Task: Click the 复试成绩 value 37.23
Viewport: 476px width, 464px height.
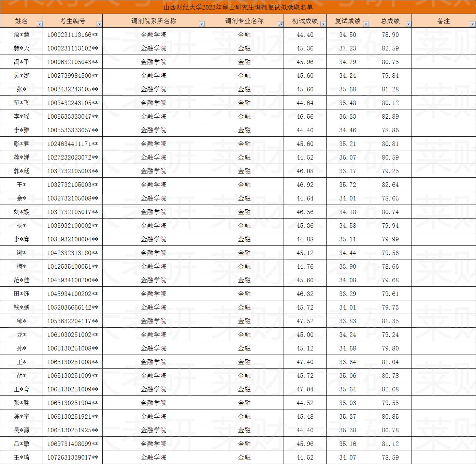Action: click(x=347, y=48)
